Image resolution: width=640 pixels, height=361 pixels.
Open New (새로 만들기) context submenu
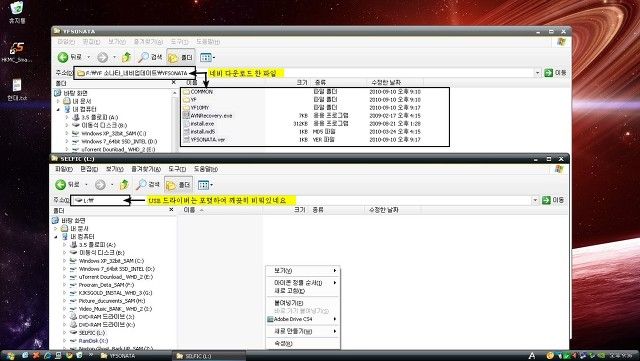pyautogui.click(x=303, y=331)
